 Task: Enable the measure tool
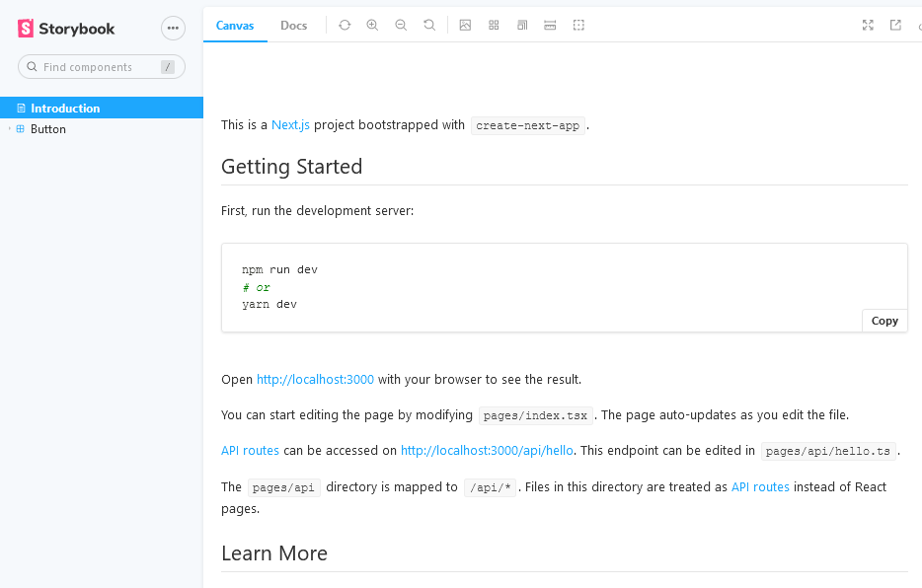(550, 25)
